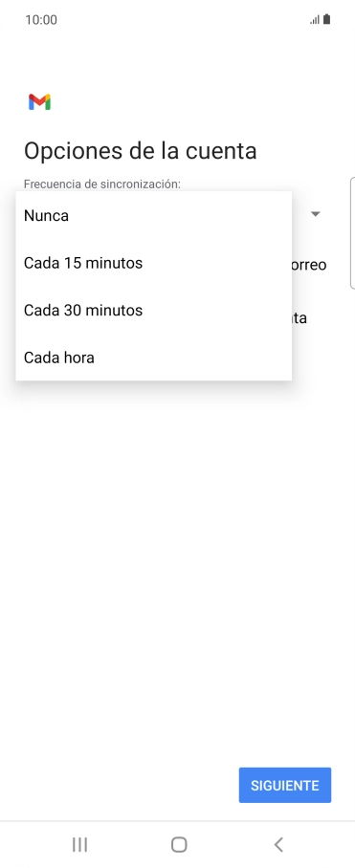Dismiss the list by tapping empty area below
Image resolution: width=355 pixels, height=868 pixels.
(x=177, y=553)
